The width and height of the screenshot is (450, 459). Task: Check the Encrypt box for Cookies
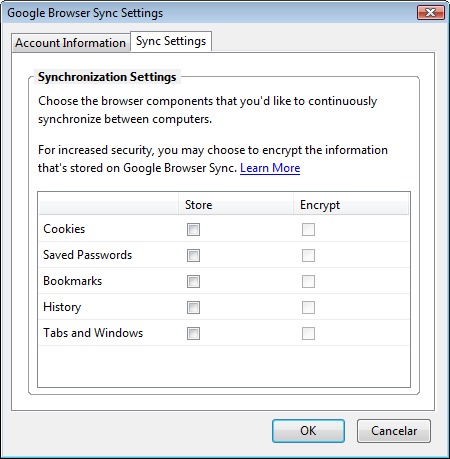308,229
